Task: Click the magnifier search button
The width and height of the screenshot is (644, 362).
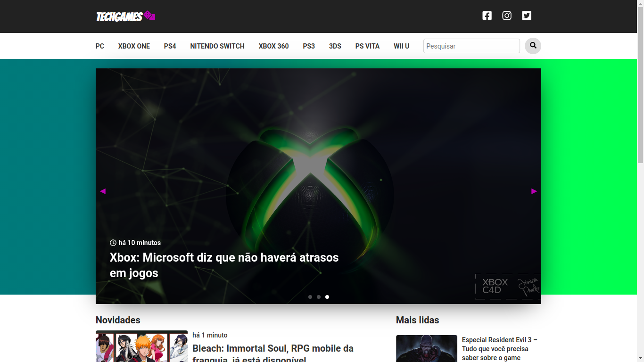Action: pyautogui.click(x=533, y=46)
